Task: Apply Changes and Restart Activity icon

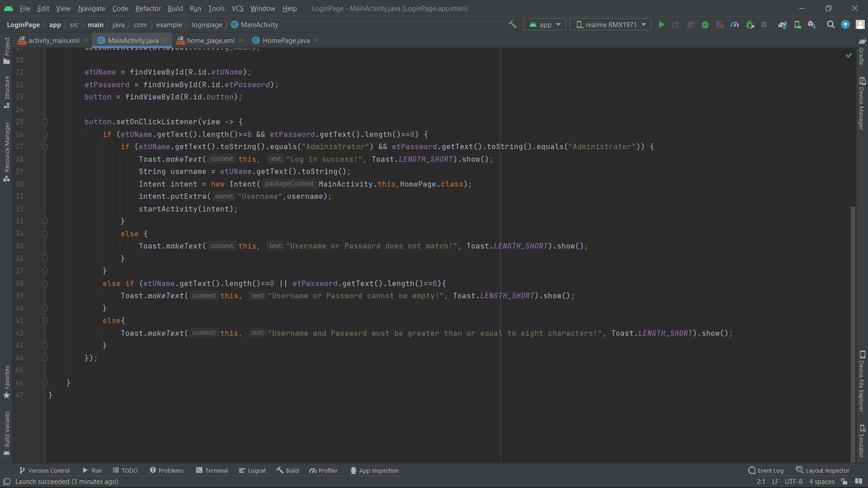Action: pyautogui.click(x=675, y=25)
